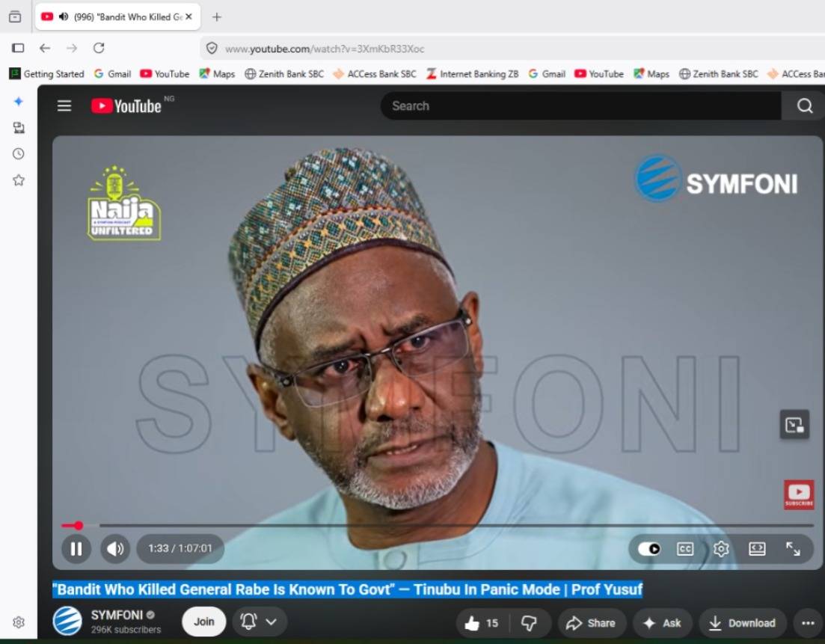The width and height of the screenshot is (825, 644).
Task: Toggle the autoplay switch
Action: click(x=648, y=549)
